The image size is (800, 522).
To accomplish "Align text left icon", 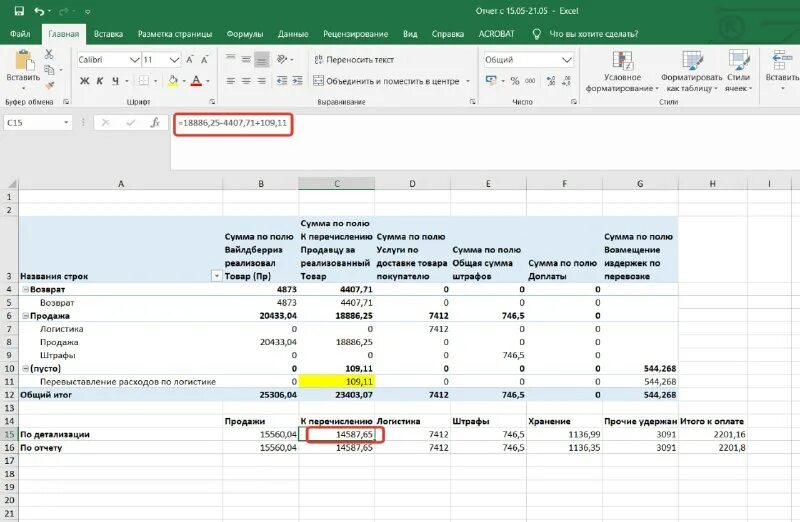I will [x=231, y=81].
